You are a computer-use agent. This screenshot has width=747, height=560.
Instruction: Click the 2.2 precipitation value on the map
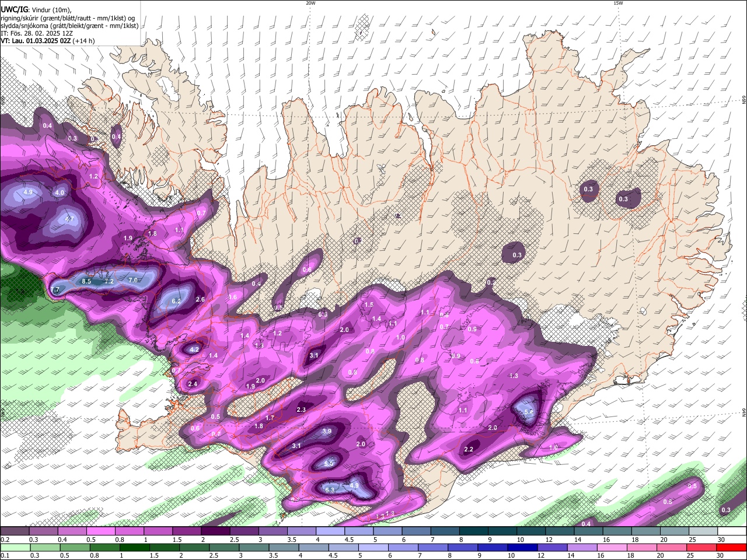coord(469,449)
